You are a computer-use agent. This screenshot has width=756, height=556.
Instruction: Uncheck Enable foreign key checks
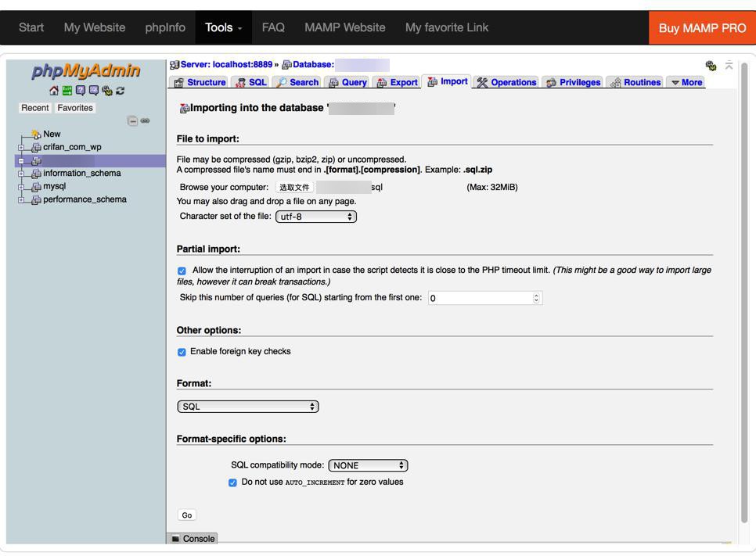pyautogui.click(x=182, y=352)
